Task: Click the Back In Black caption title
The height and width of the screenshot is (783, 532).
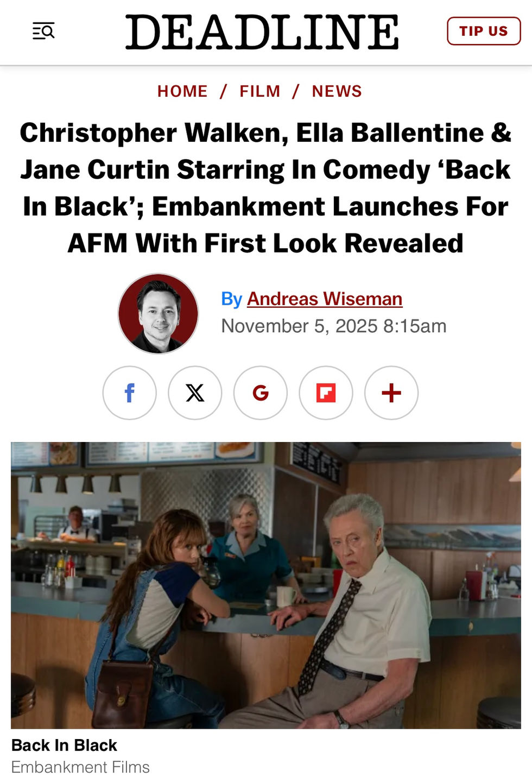Action: [64, 745]
